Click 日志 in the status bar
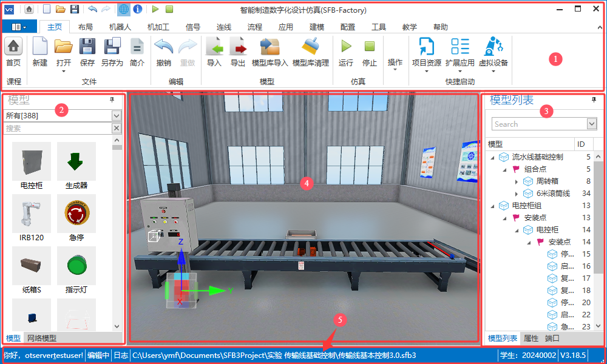Screen dimensions: 607x364 click(121, 355)
